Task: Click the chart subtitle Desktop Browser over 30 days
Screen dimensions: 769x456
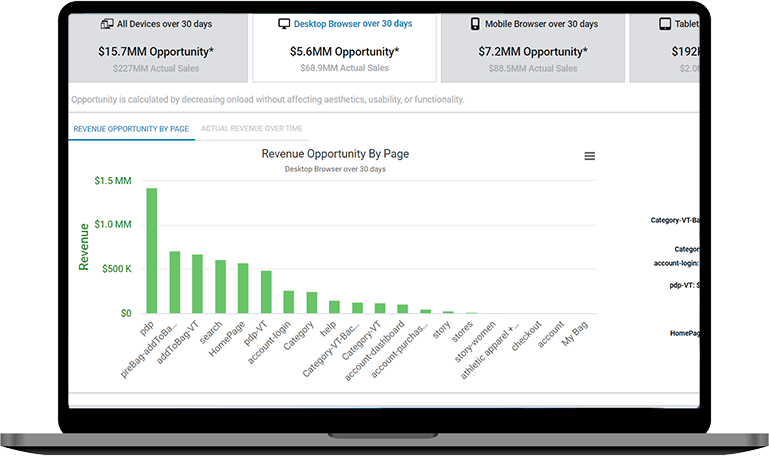Action: [335, 169]
